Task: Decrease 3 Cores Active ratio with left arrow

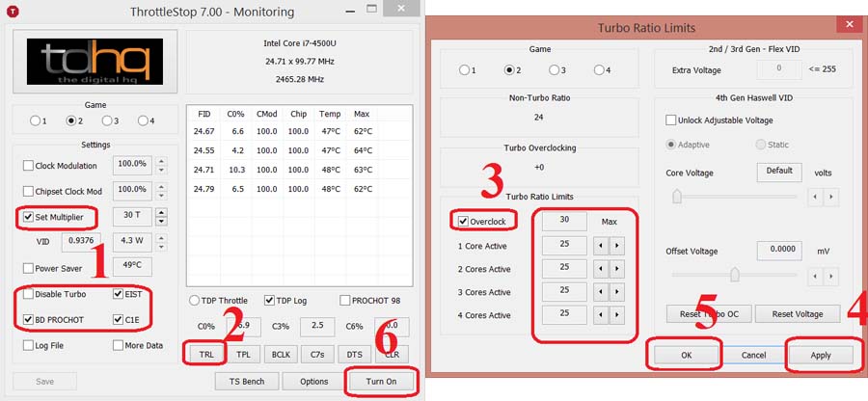Action: click(601, 293)
